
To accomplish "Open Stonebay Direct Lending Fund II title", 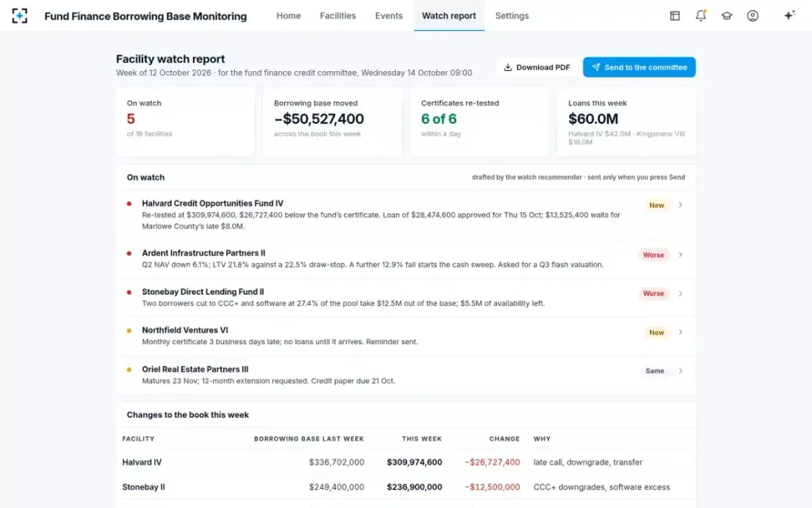I will point(203,292).
